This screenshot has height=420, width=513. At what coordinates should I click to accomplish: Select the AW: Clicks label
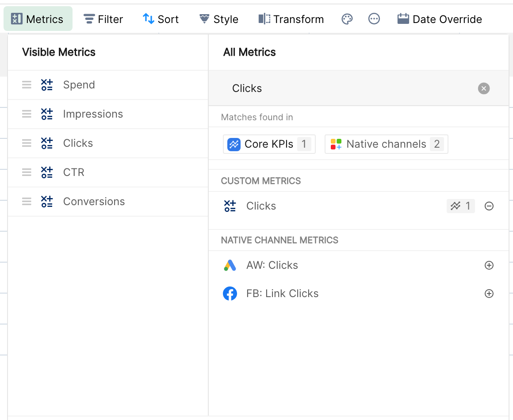pos(272,265)
